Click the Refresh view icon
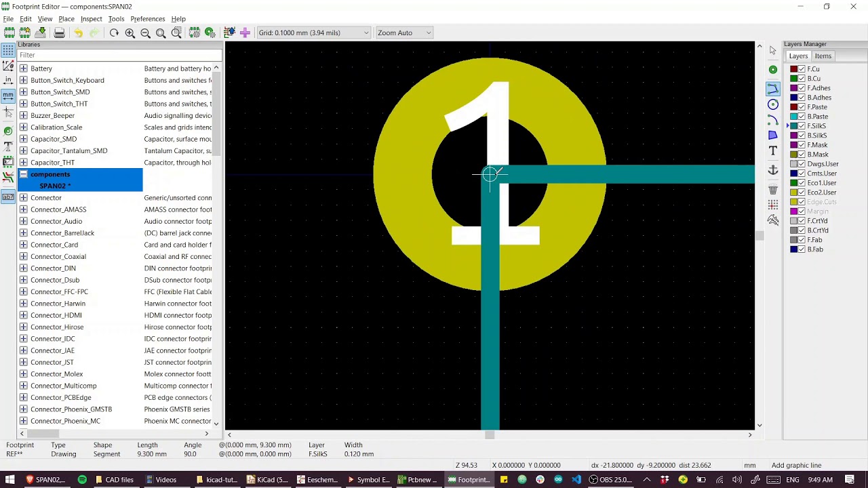This screenshot has height=488, width=868. (114, 33)
